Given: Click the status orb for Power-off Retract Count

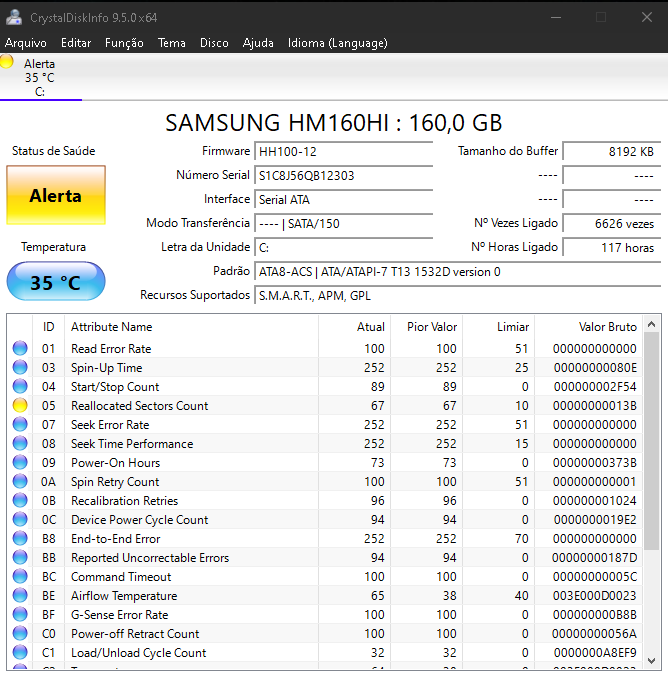Looking at the screenshot, I should (x=20, y=633).
